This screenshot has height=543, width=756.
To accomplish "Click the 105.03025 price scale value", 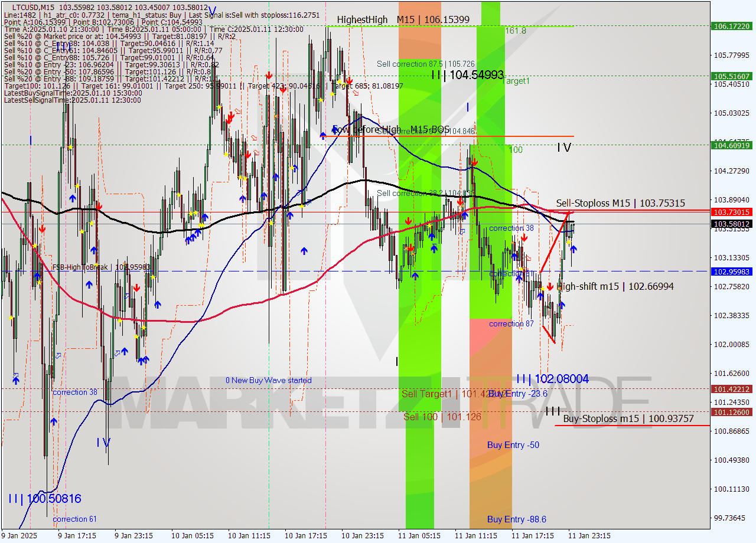I will [x=732, y=113].
